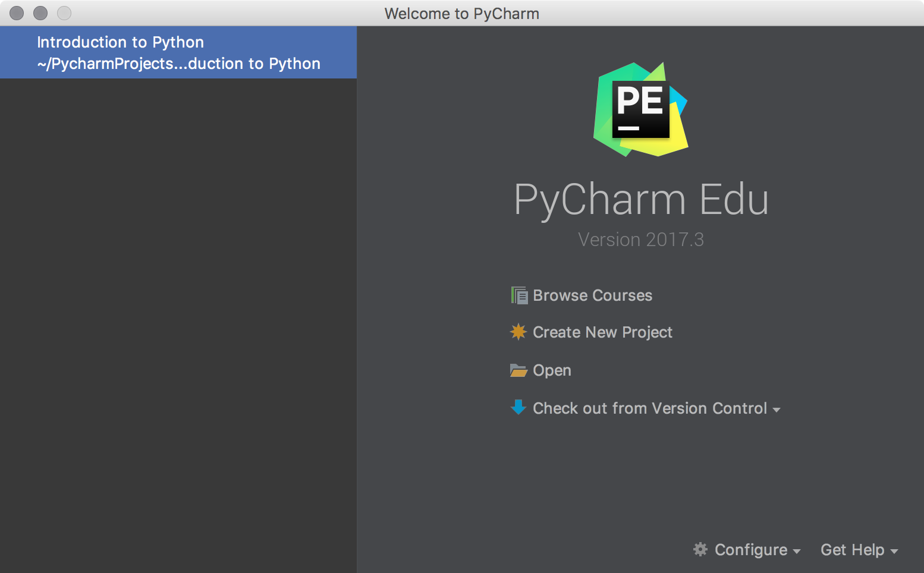
Task: Close the Welcome to PyCharm window
Action: (17, 13)
